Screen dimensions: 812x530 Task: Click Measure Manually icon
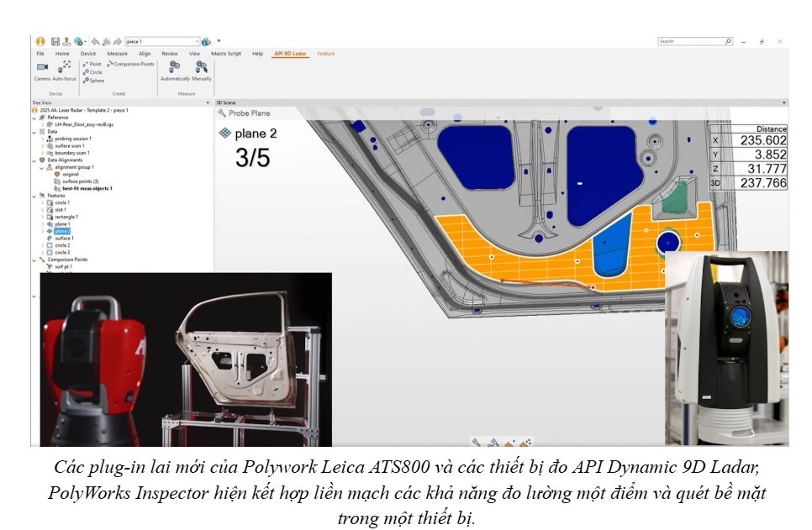pos(201,67)
